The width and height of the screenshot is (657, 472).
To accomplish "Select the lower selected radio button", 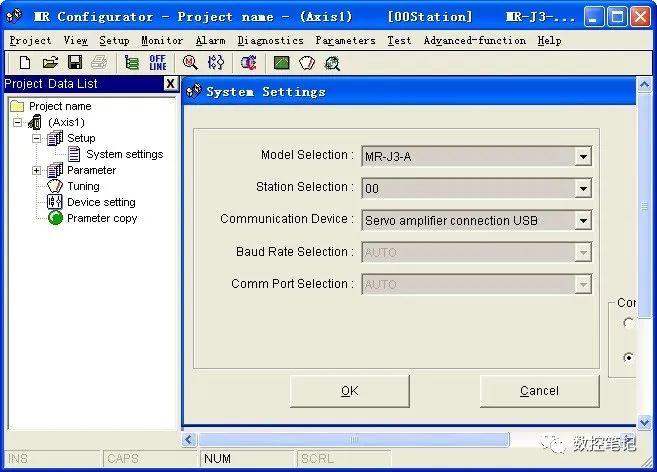I will pos(628,358).
